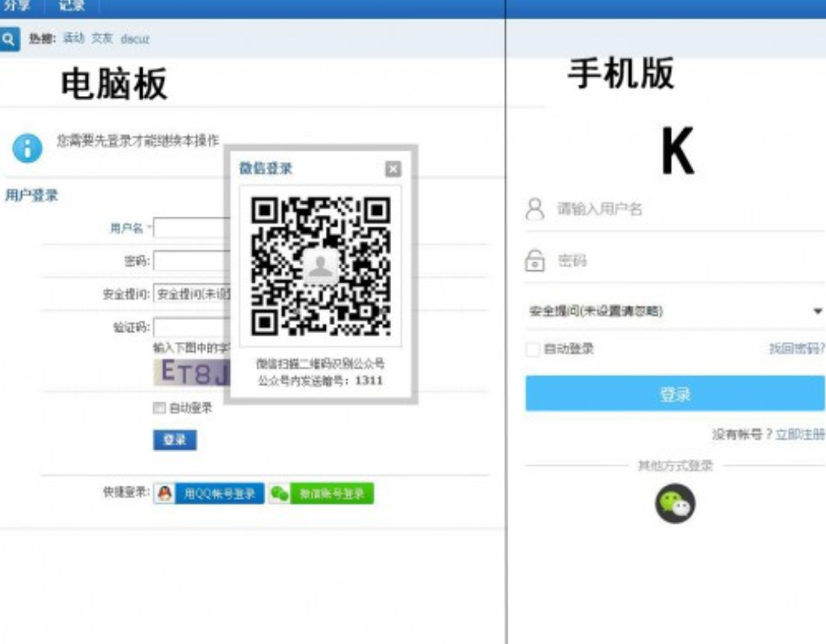The height and width of the screenshot is (644, 826).
Task: Click the 活动 hot search link
Action: point(74,38)
